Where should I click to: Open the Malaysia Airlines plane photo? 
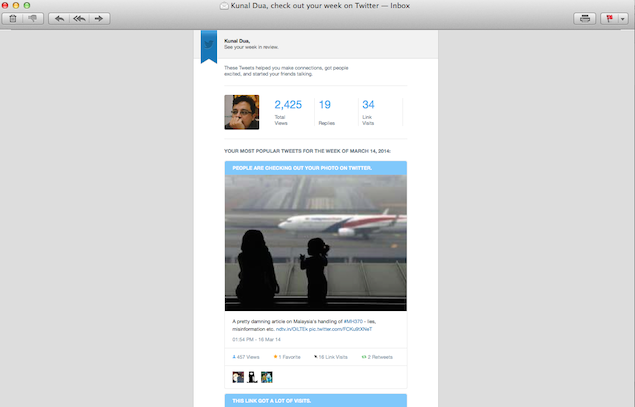[316, 243]
